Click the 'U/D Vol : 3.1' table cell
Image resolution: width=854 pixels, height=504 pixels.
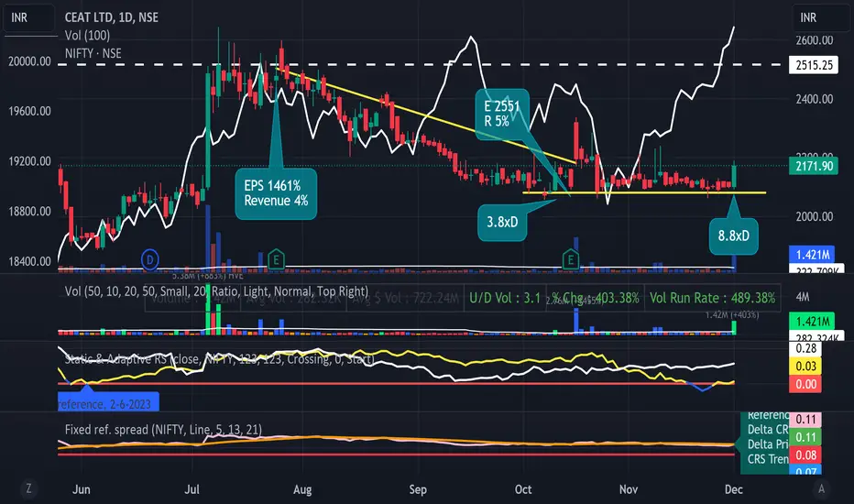pyautogui.click(x=505, y=298)
